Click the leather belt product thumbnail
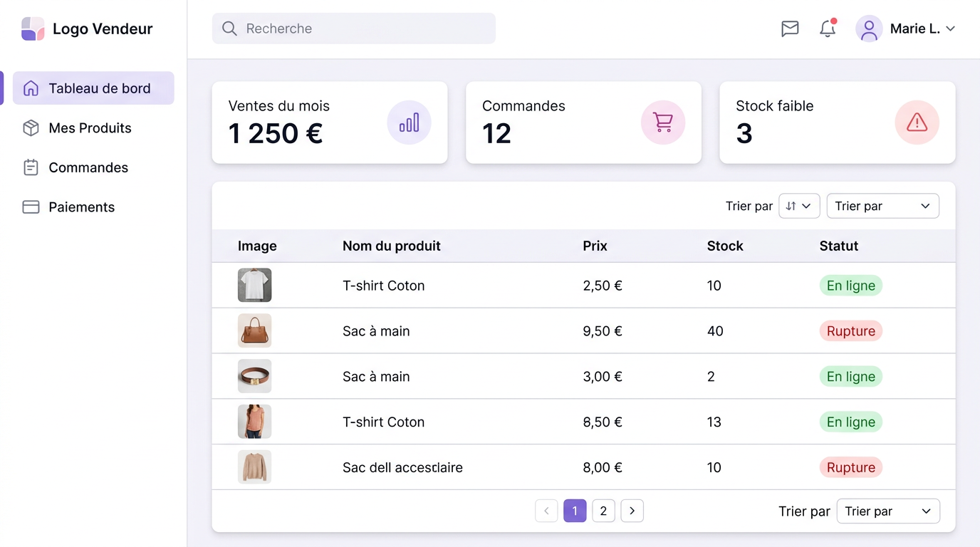This screenshot has height=547, width=980. [254, 376]
